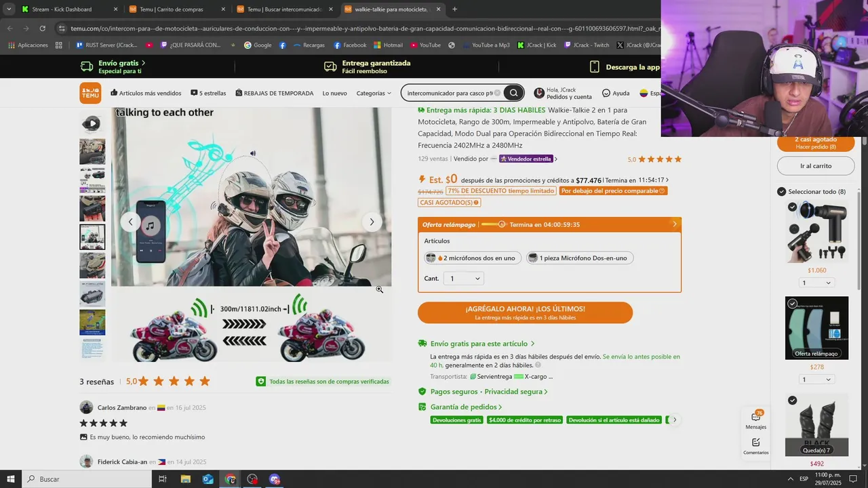
Task: Open Devoluciones gratis guarantee badge
Action: click(456, 420)
